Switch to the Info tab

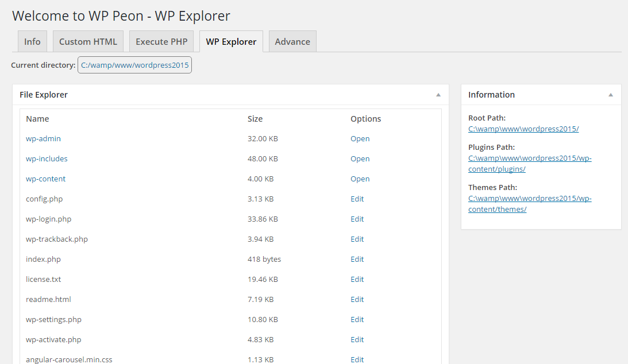[x=32, y=41]
